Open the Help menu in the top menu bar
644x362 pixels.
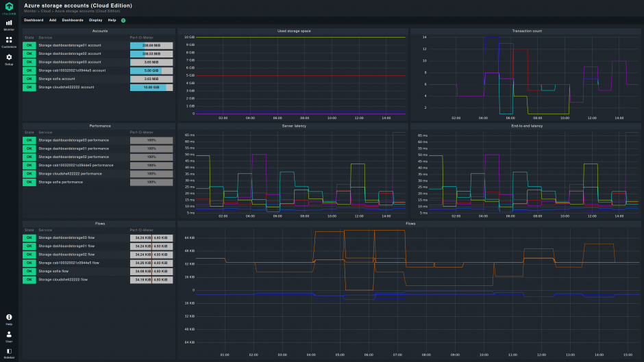(x=112, y=21)
